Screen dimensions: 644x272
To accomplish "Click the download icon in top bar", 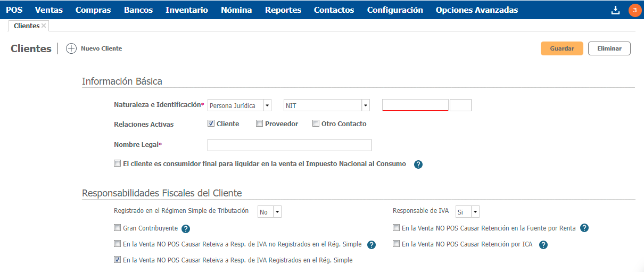I will click(616, 10).
